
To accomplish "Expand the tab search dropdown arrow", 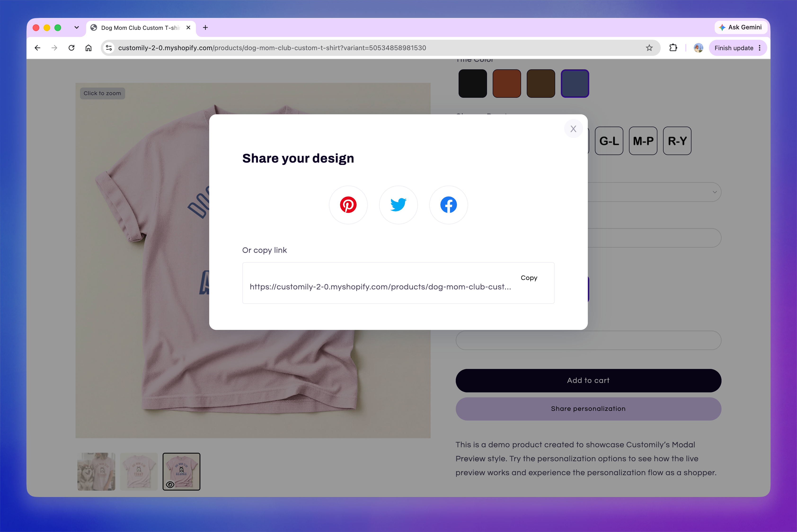I will point(77,27).
